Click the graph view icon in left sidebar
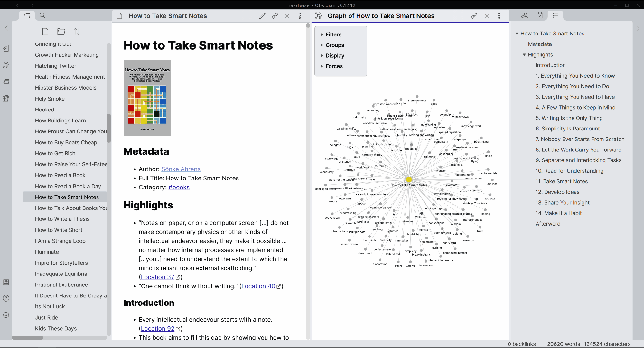The width and height of the screenshot is (644, 348). (x=6, y=65)
